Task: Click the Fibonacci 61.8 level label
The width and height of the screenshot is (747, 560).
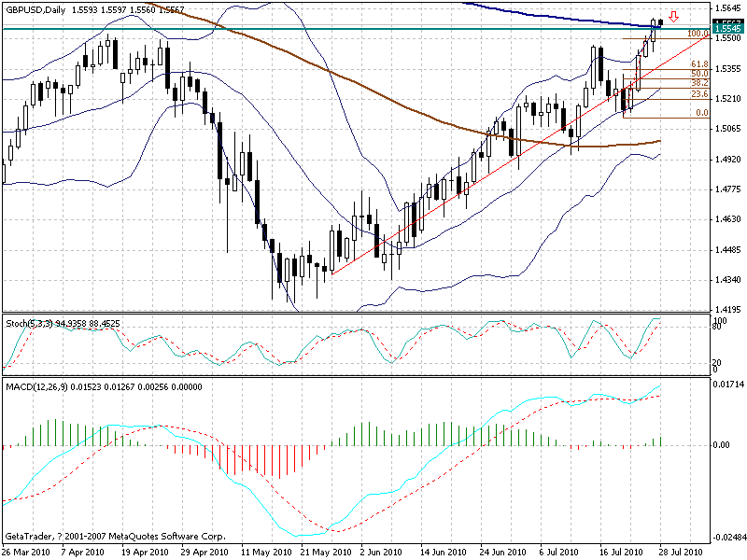Action: (699, 64)
